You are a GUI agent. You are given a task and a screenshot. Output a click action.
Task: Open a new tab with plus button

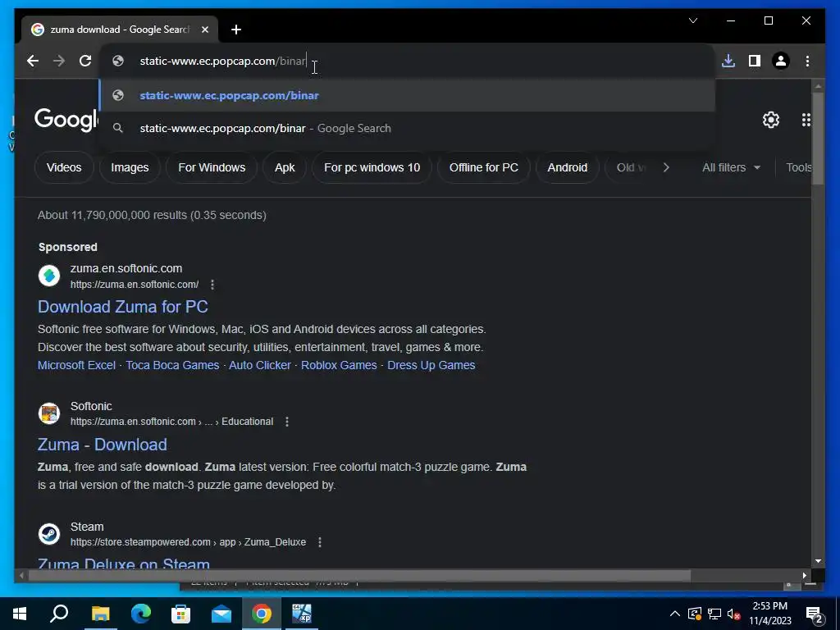click(236, 30)
